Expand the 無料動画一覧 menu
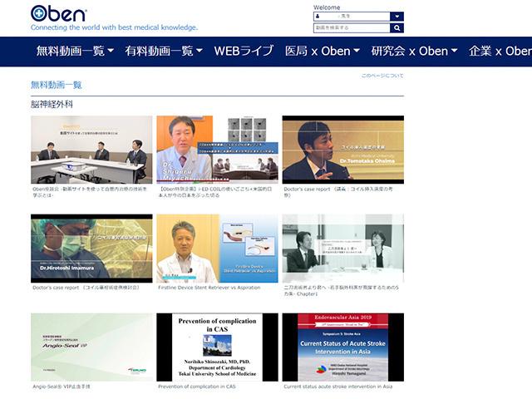532x399 pixels. click(x=75, y=51)
